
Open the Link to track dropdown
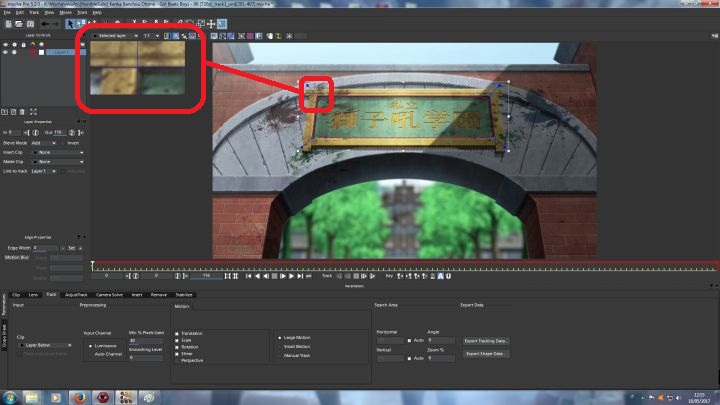44,171
